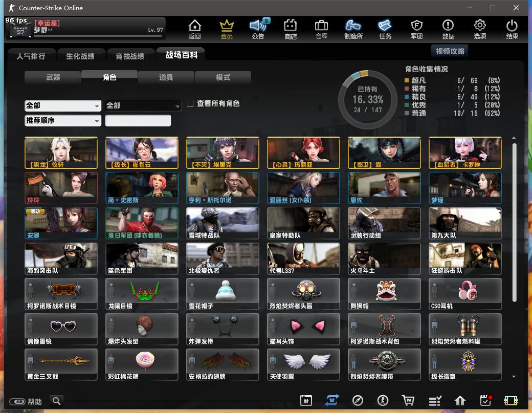The image size is (532, 413).
Task: Select the 【影卫】霖 character card
Action: (384, 153)
